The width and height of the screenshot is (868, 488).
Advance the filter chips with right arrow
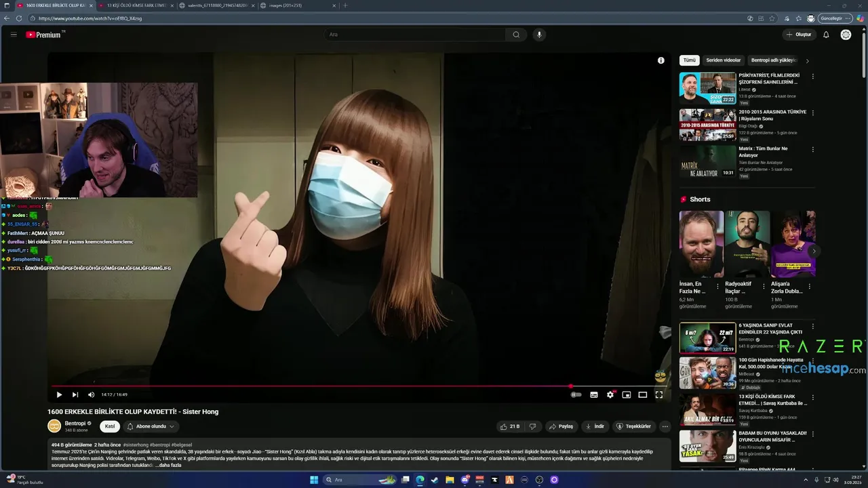807,61
